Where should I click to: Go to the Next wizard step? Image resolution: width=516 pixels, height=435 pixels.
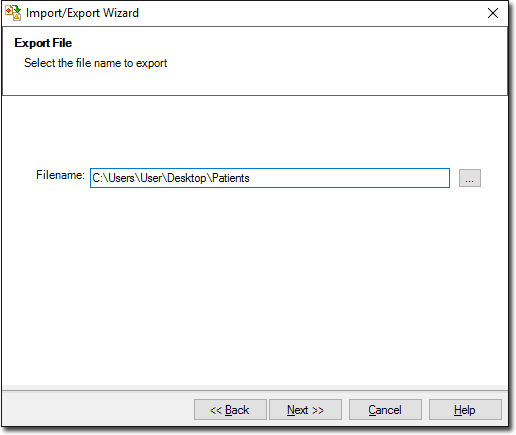click(x=305, y=410)
